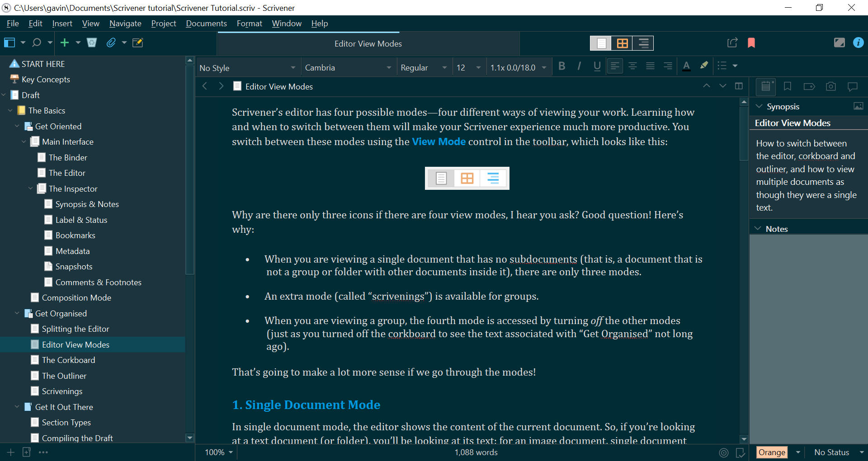Click footer checkmark page icon
The height and width of the screenshot is (461, 868).
click(x=740, y=452)
